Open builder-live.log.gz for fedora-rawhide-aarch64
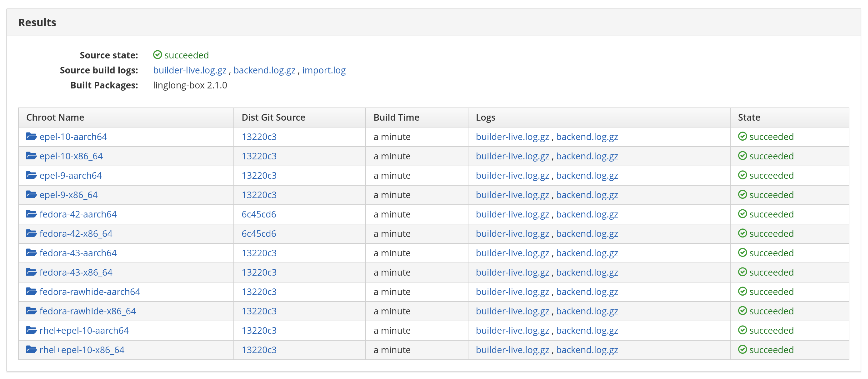The image size is (868, 379). 512,292
